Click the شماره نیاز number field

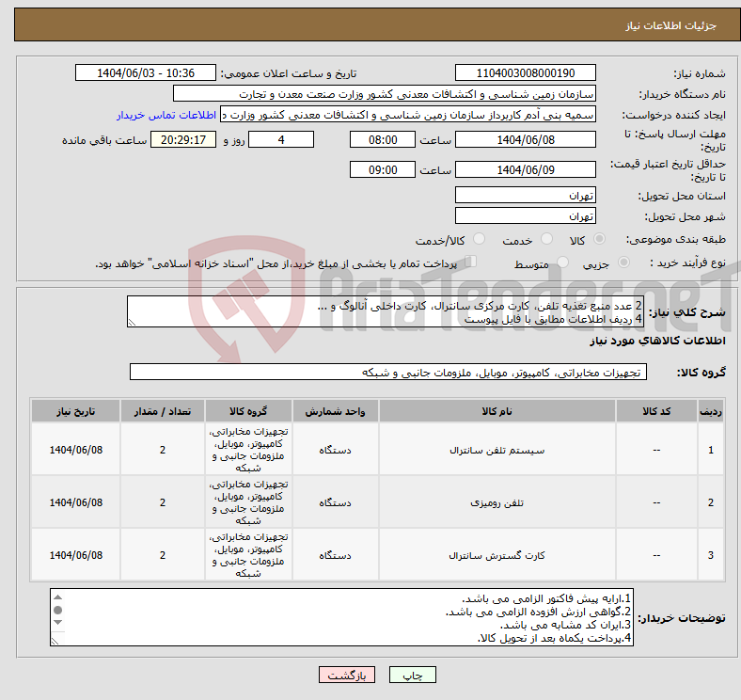(525, 72)
